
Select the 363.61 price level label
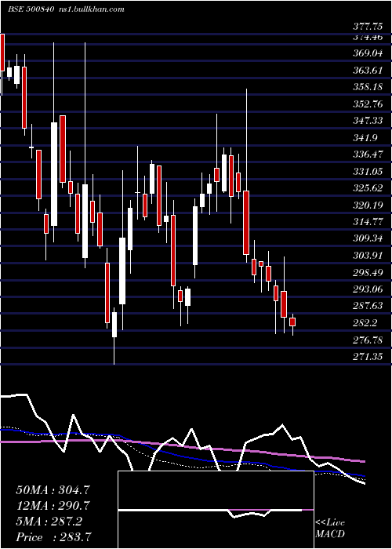pos(367,71)
